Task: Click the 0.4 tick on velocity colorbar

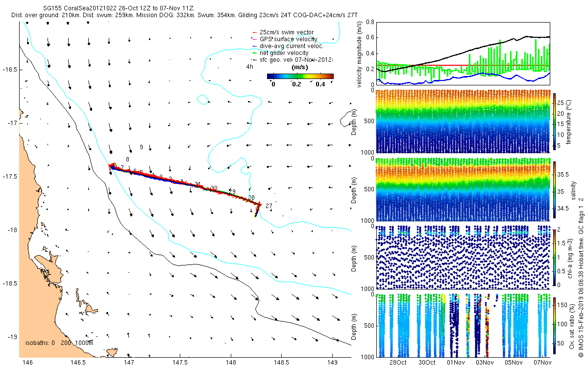Action: tap(321, 84)
